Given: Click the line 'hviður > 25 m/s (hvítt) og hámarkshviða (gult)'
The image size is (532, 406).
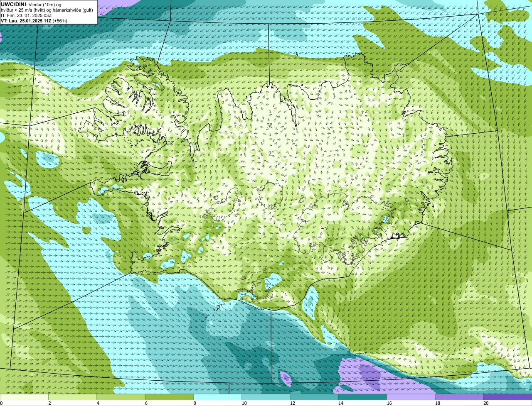Looking at the screenshot, I should 47,10.
